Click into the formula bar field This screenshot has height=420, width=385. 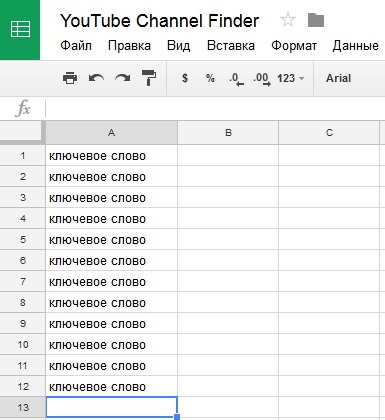pos(215,109)
